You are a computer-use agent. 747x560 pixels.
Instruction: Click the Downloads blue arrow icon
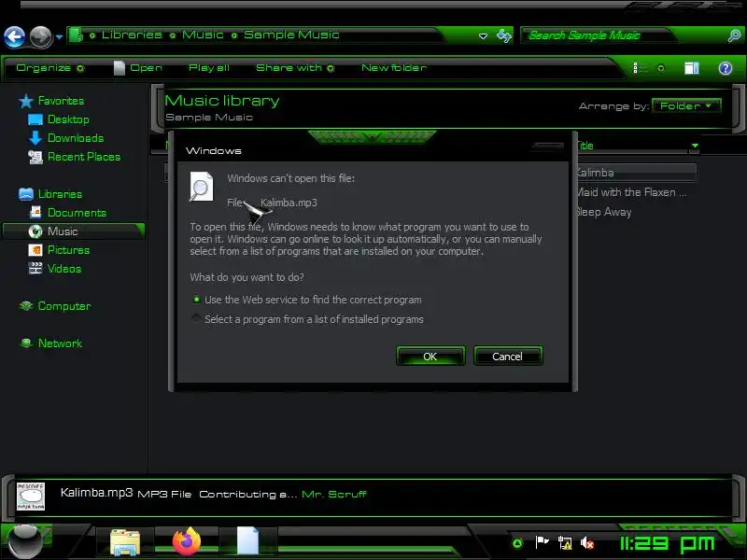coord(35,138)
